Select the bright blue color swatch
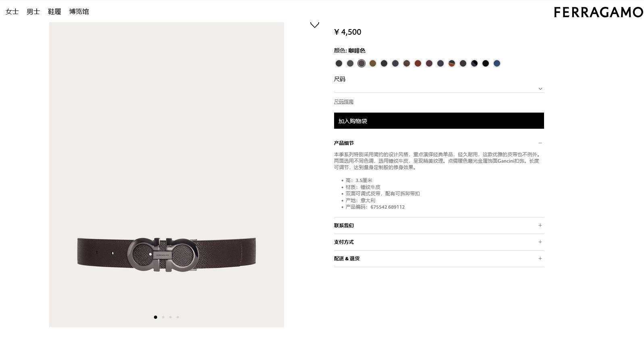644x341 pixels. (x=497, y=63)
